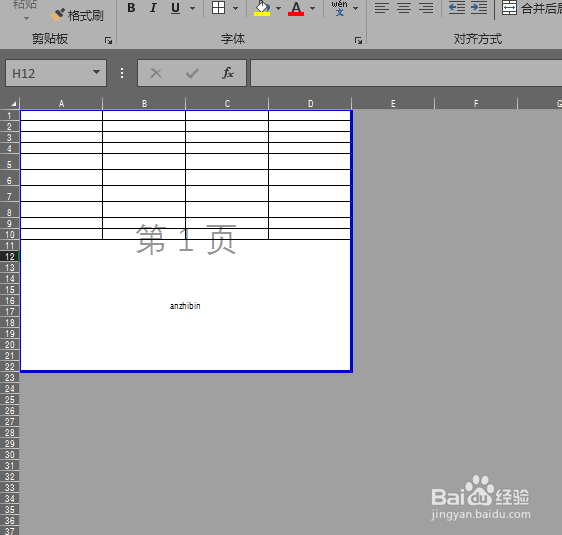Image resolution: width=562 pixels, height=535 pixels.
Task: Select row 12 header
Action: coord(10,257)
